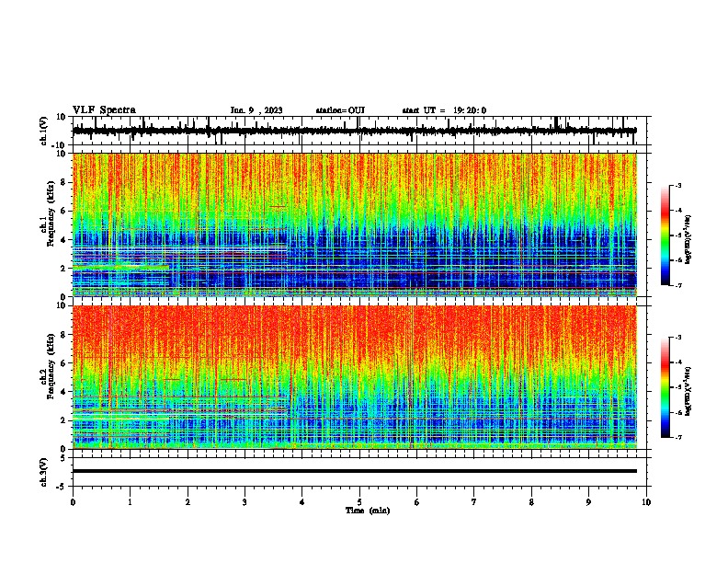This screenshot has width=728, height=563.
Task: Click the 'start UT = 19:20:0' label
Action: pos(444,110)
